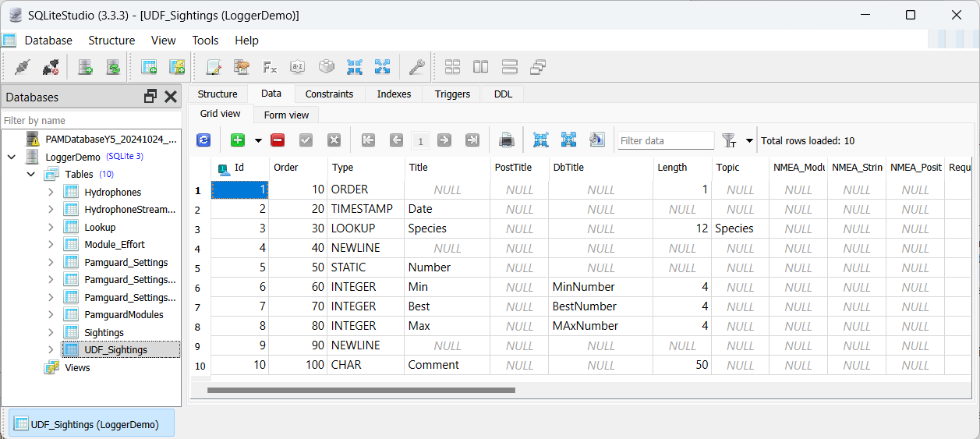980x439 pixels.
Task: Open the insert row dropdown arrow
Action: pos(258,141)
